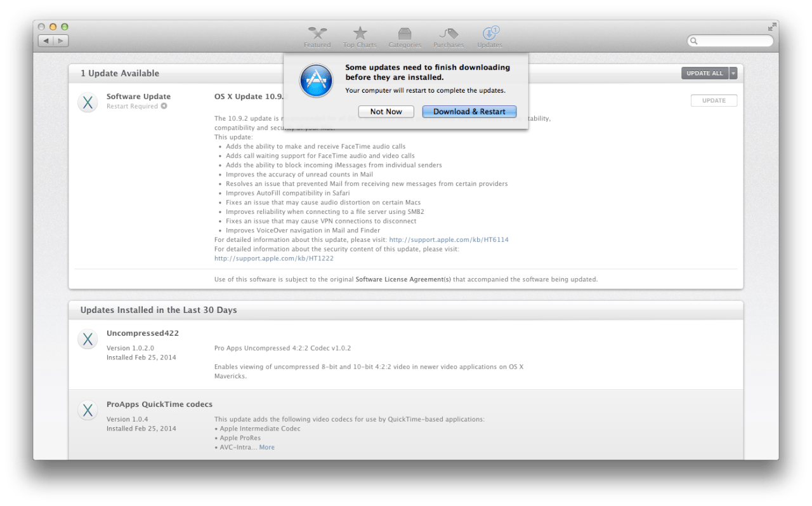Click the 'Apple Intermediate Codec' list item
812x506 pixels.
tap(260, 429)
